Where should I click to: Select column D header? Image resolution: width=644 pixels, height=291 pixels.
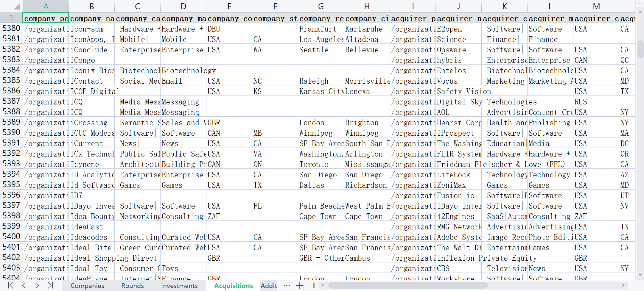point(183,6)
